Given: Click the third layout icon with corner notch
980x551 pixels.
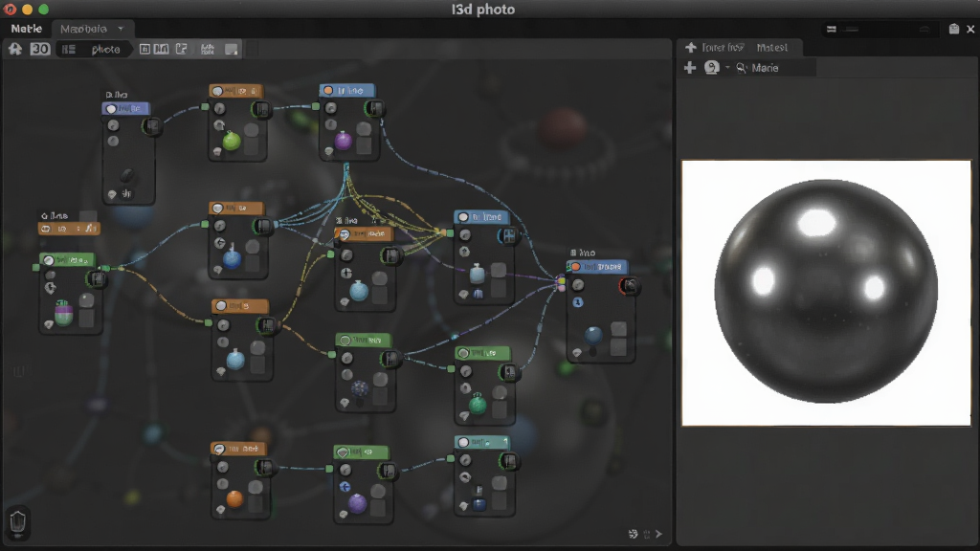Looking at the screenshot, I should (x=181, y=49).
